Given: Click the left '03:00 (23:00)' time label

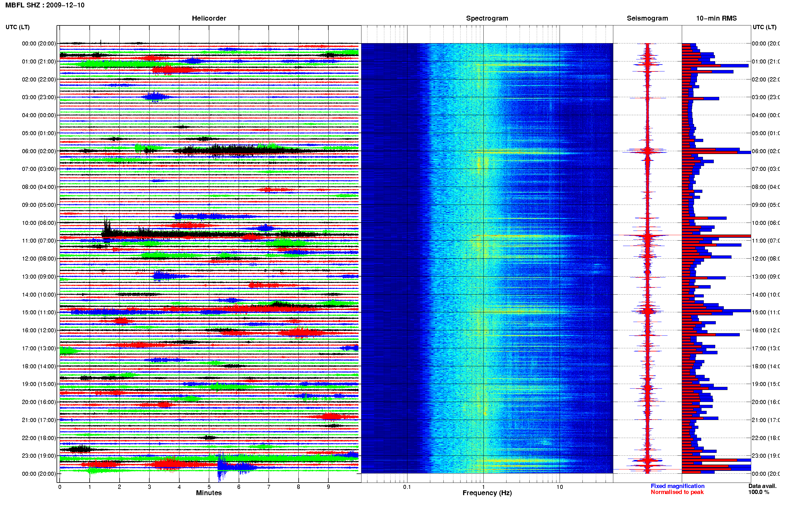Looking at the screenshot, I should [39, 97].
